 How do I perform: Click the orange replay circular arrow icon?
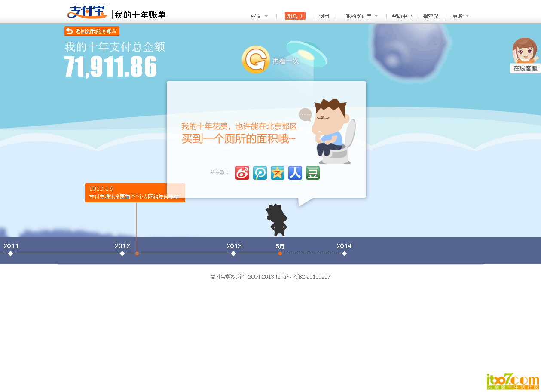[256, 60]
